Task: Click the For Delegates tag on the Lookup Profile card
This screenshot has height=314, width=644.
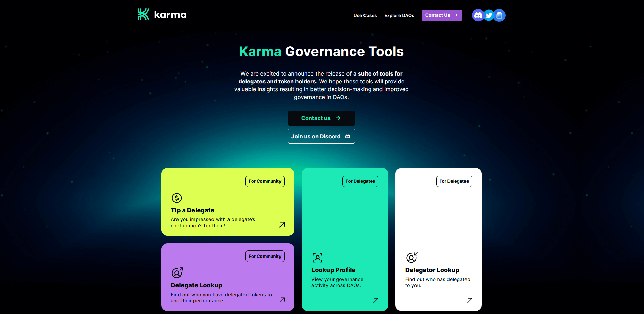Action: (360, 181)
